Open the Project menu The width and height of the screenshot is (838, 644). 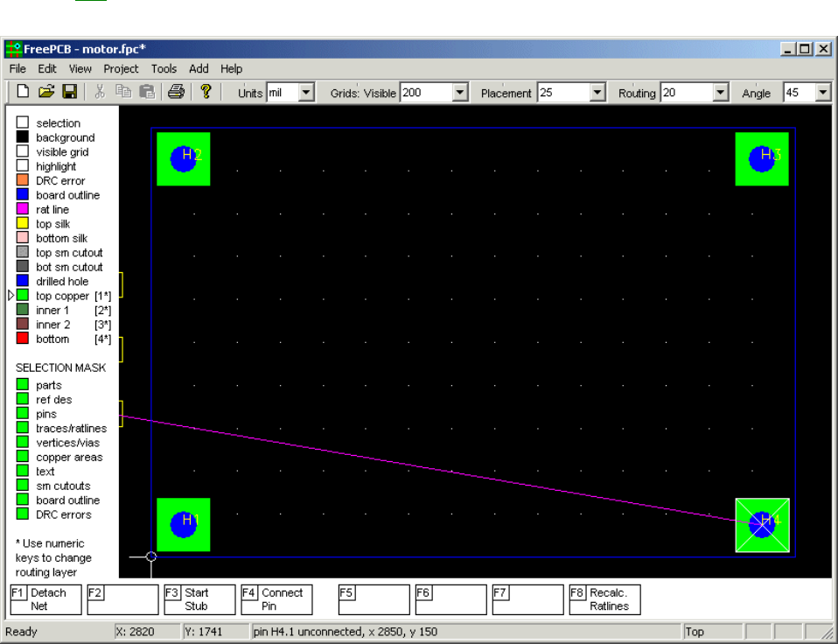121,69
